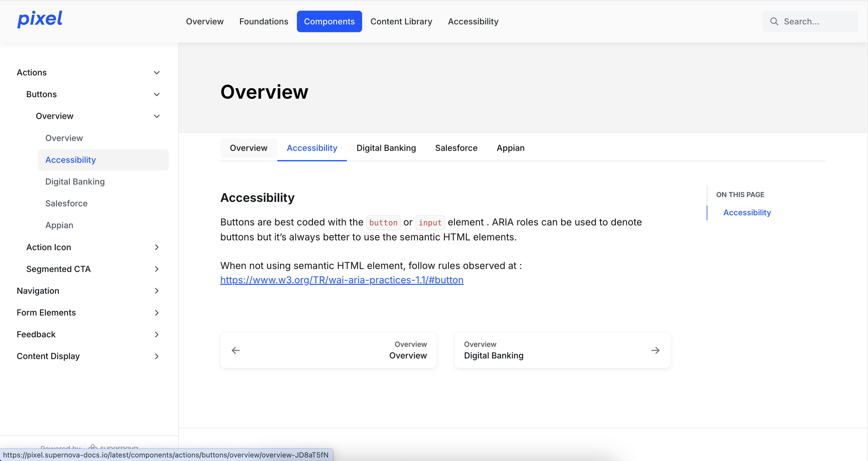Screen dimensions: 868x461
Task: Open Content Library in top navigation
Action: coord(401,22)
